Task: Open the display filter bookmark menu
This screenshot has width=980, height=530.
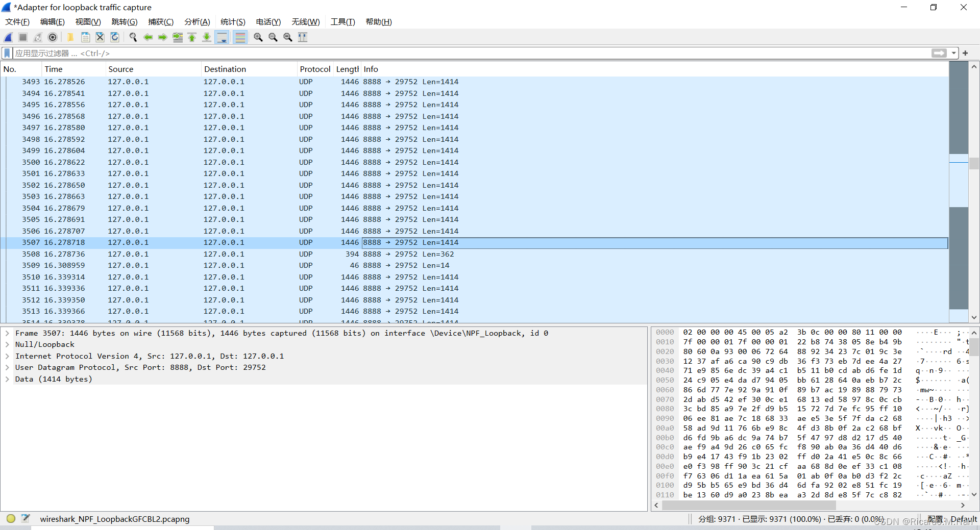Action: (7, 53)
